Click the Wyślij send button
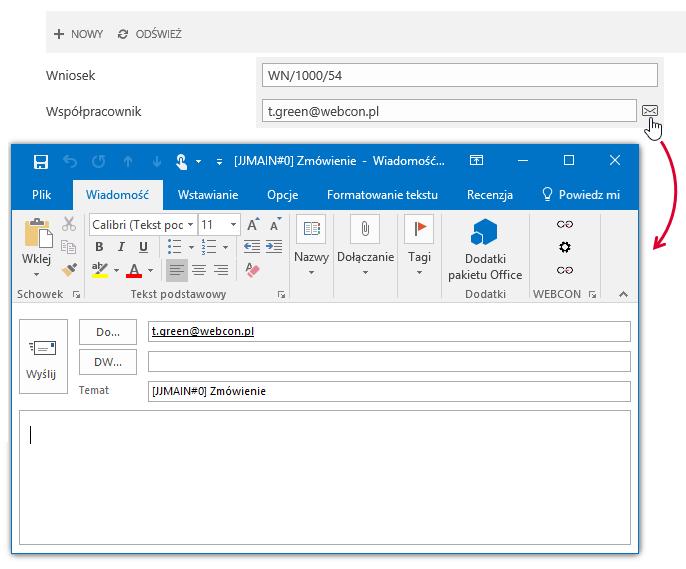This screenshot has width=686, height=569. (43, 356)
